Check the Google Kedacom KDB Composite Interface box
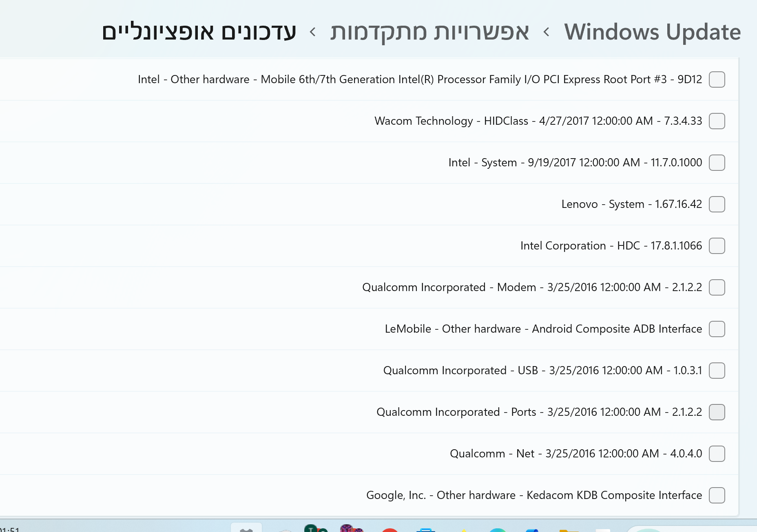The image size is (757, 532). point(717,495)
